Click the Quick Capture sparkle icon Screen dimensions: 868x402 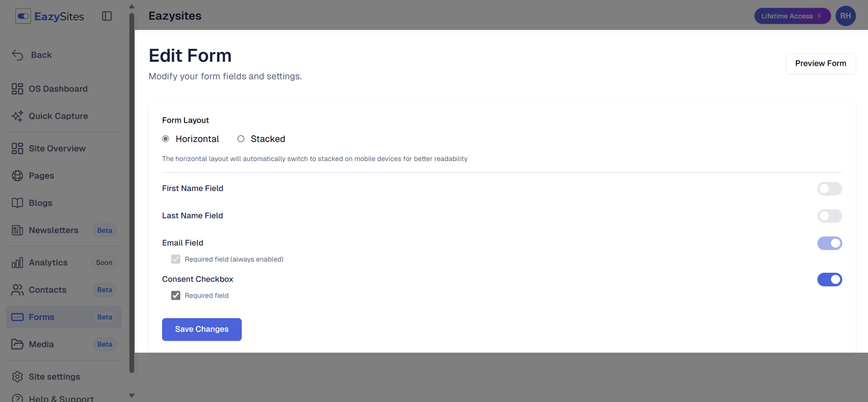coord(17,116)
